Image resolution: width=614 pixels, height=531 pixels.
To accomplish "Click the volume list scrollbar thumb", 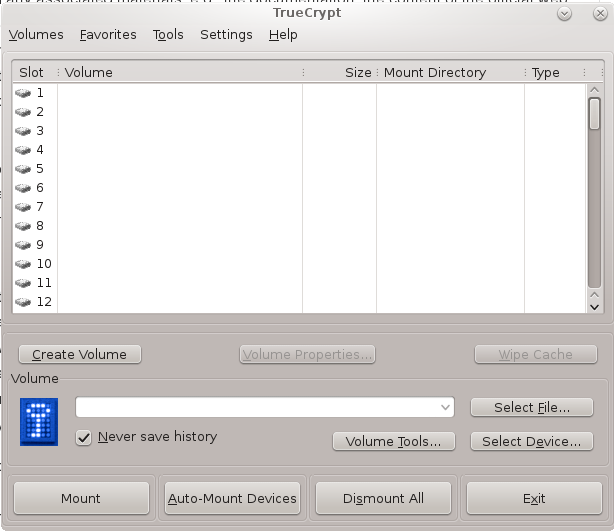I will 594,114.
